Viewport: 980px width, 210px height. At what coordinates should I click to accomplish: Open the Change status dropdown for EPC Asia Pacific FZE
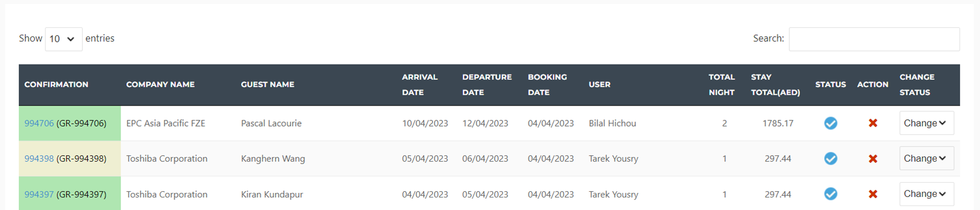926,123
